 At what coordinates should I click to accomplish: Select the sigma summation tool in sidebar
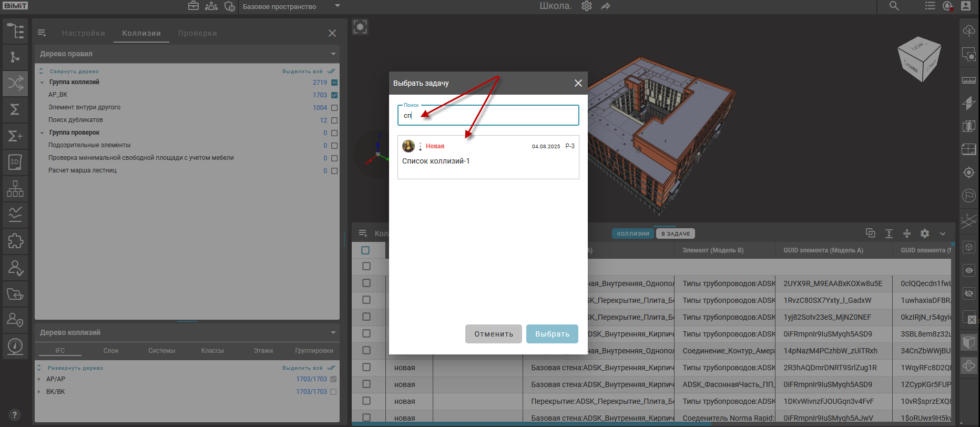(x=15, y=109)
